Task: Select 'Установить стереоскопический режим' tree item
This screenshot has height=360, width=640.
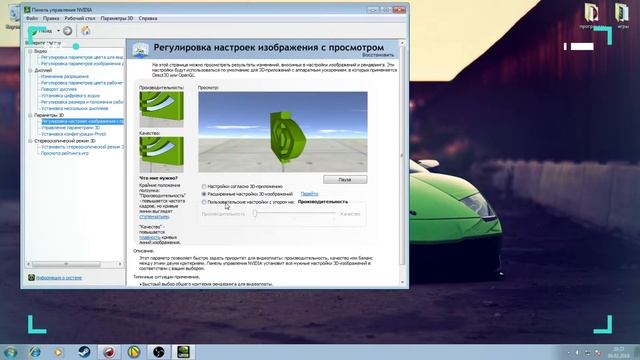Action: [82, 147]
